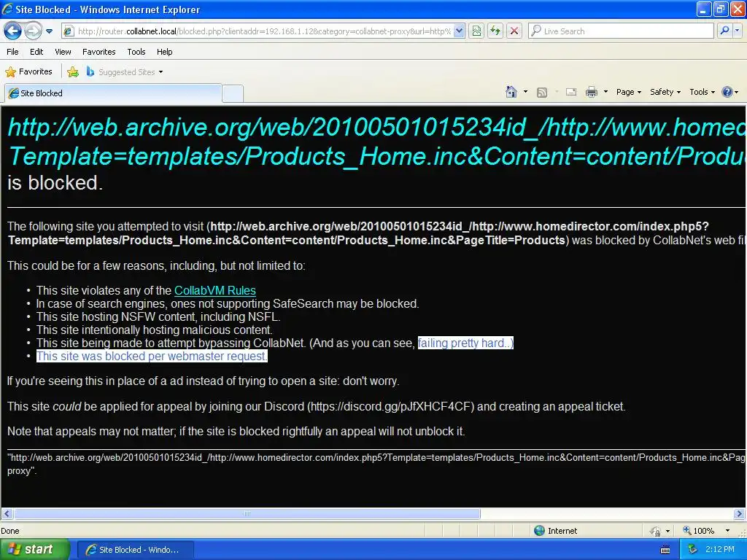The width and height of the screenshot is (747, 560).
Task: Click the Forward navigation arrow
Action: pos(32,31)
